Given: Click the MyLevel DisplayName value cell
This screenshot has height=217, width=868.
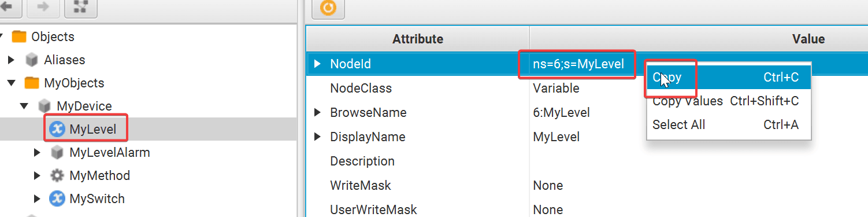Looking at the screenshot, I should click(x=556, y=137).
